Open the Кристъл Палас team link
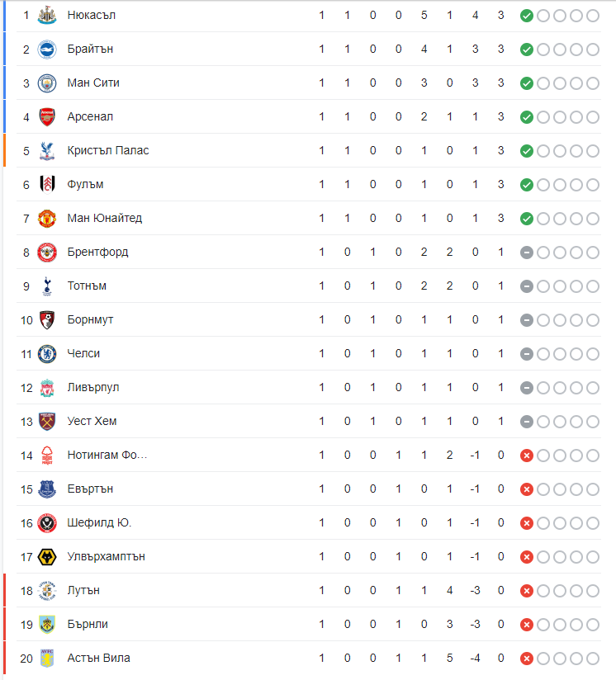The width and height of the screenshot is (616, 680). 108,150
